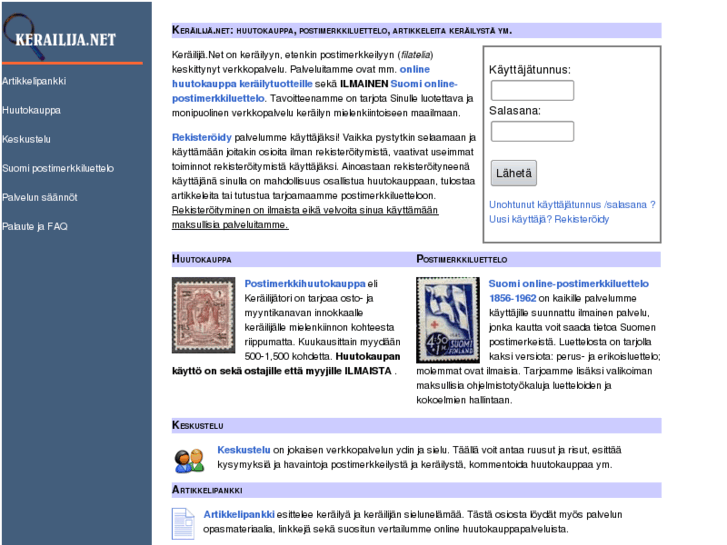This screenshot has height=545, width=727.
Task: Open the Postimerkkihuutokauppa link
Action: coord(305,283)
